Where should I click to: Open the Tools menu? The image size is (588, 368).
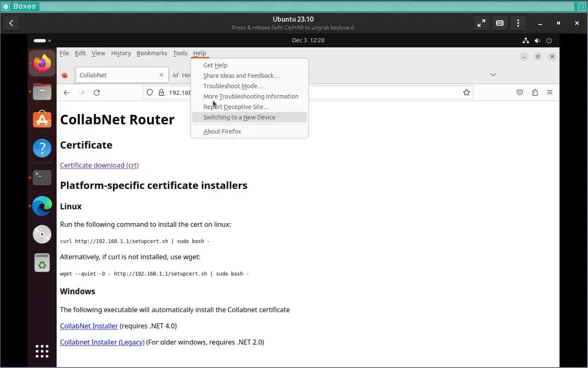tap(180, 53)
